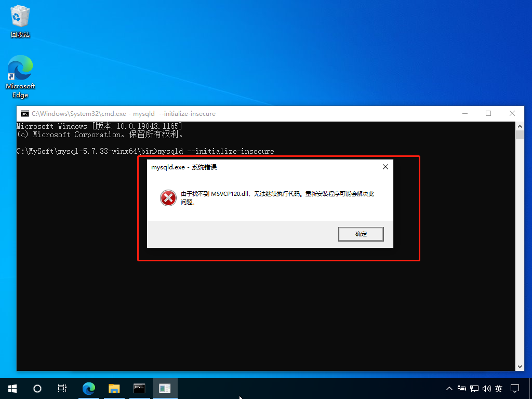Open the Recycle Bin on the desktop

pos(20,16)
